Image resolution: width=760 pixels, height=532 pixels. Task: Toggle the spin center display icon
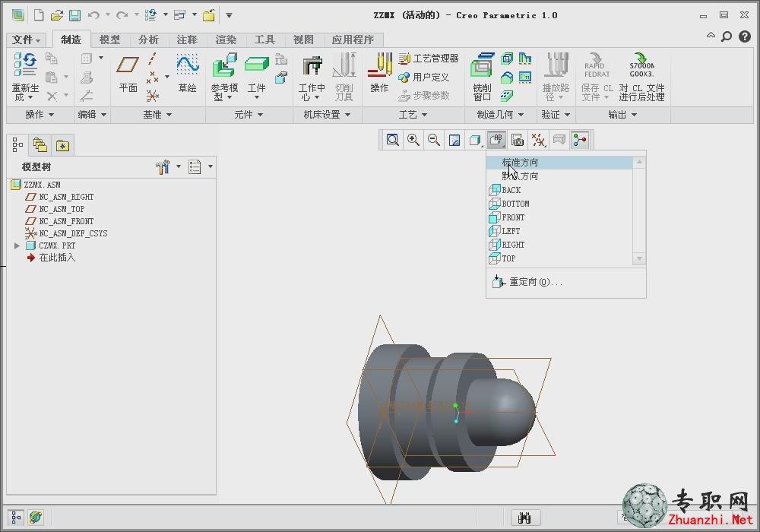[580, 140]
